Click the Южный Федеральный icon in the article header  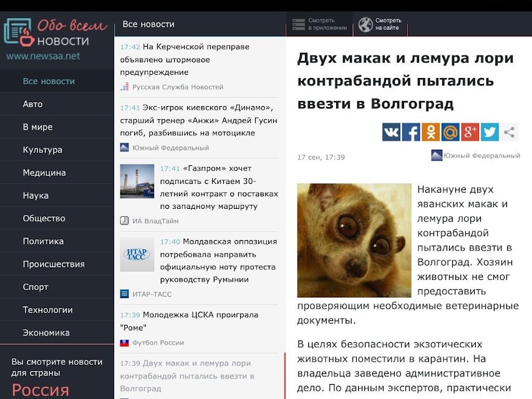(x=437, y=155)
